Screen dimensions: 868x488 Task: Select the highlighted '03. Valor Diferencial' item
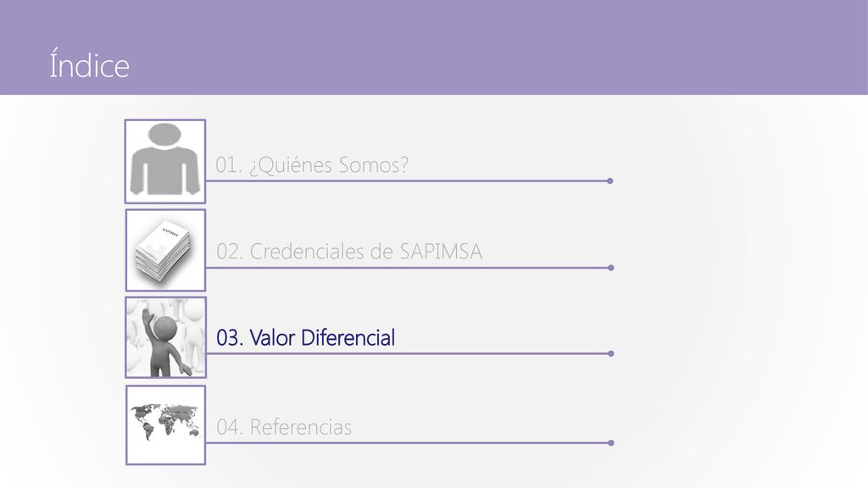tap(305, 337)
